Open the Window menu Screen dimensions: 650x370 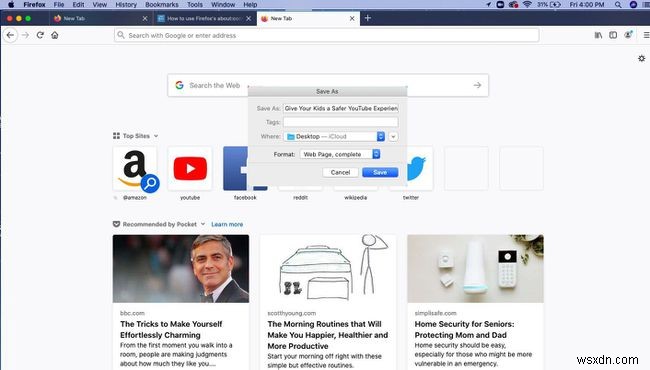(x=223, y=5)
